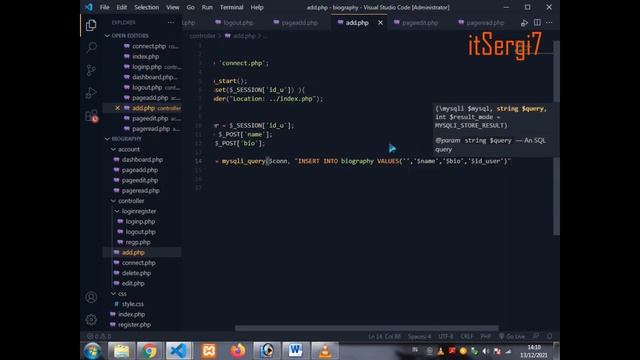The image size is (640, 360).
Task: Open the Go menu
Action: click(191, 7)
